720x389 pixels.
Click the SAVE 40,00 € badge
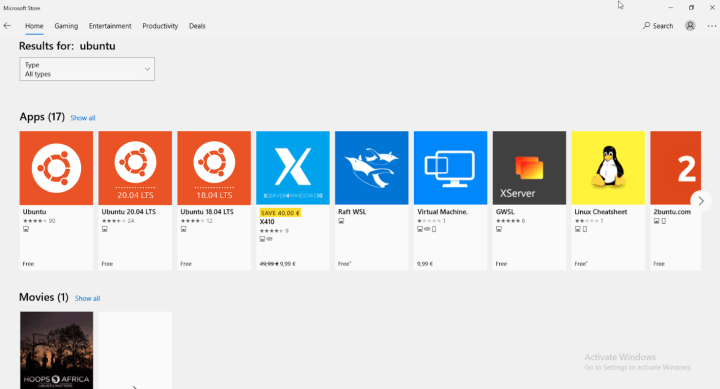pos(280,213)
